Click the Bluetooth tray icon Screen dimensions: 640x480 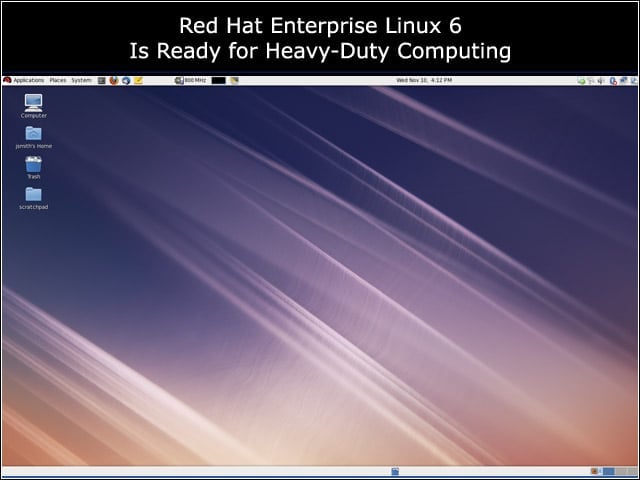613,81
